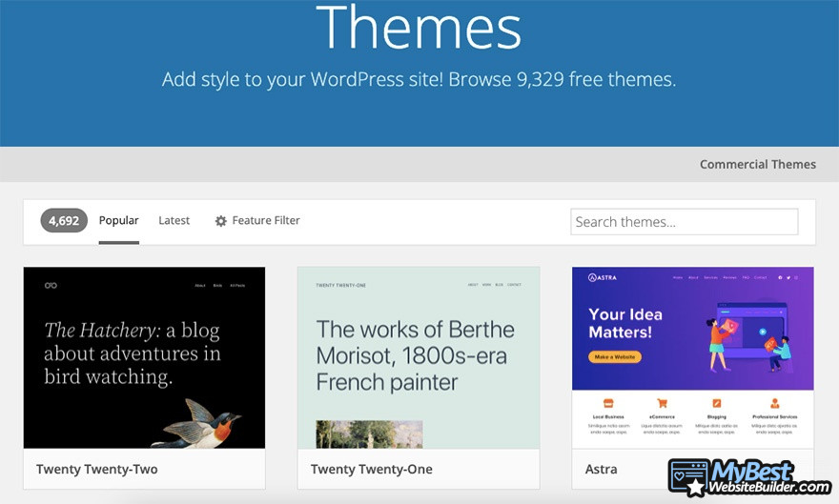Click the Blogging pencil icon in Astra preview
Image resolution: width=839 pixels, height=504 pixels.
(x=716, y=403)
